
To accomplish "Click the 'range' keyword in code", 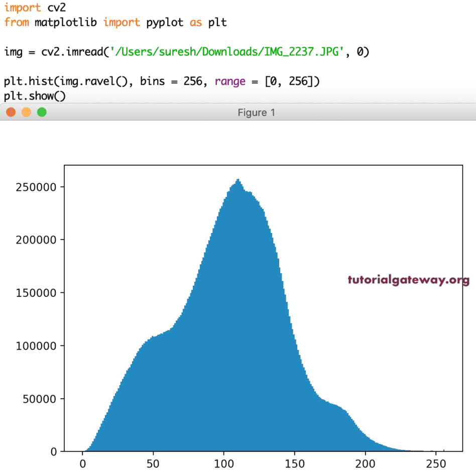I will (230, 81).
